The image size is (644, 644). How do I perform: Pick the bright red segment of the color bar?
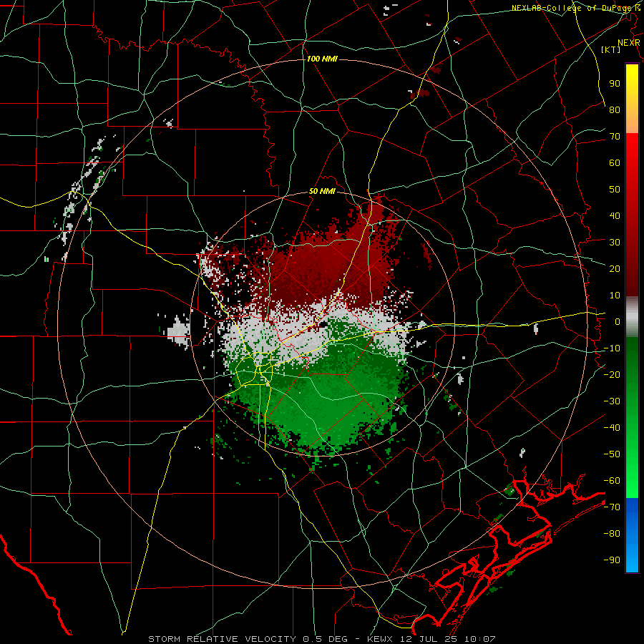click(632, 153)
